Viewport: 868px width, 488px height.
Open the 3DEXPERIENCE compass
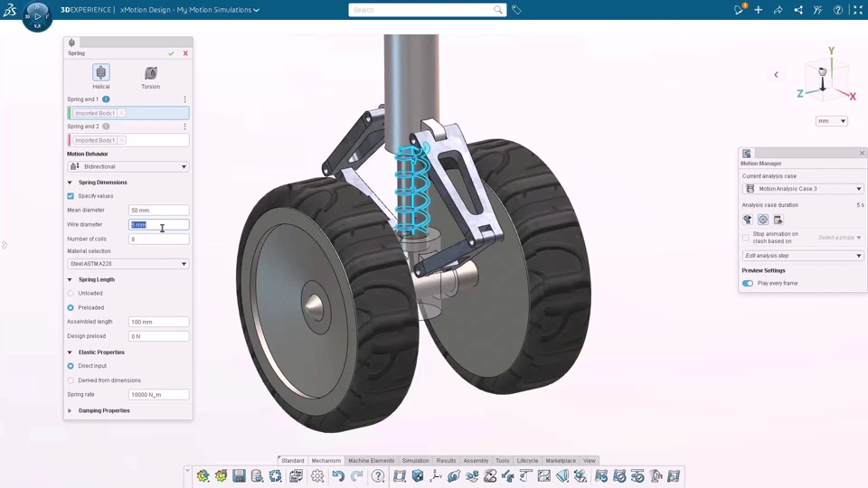pos(37,16)
